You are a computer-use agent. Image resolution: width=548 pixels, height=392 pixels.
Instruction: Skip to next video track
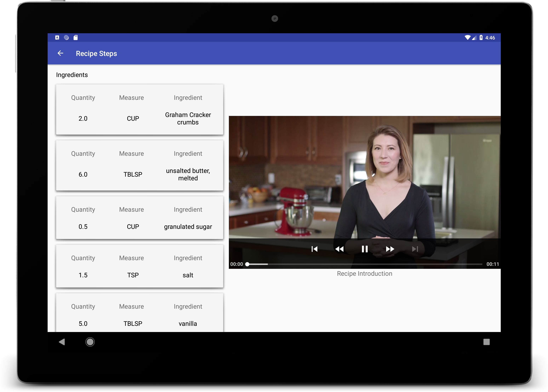pyautogui.click(x=415, y=249)
